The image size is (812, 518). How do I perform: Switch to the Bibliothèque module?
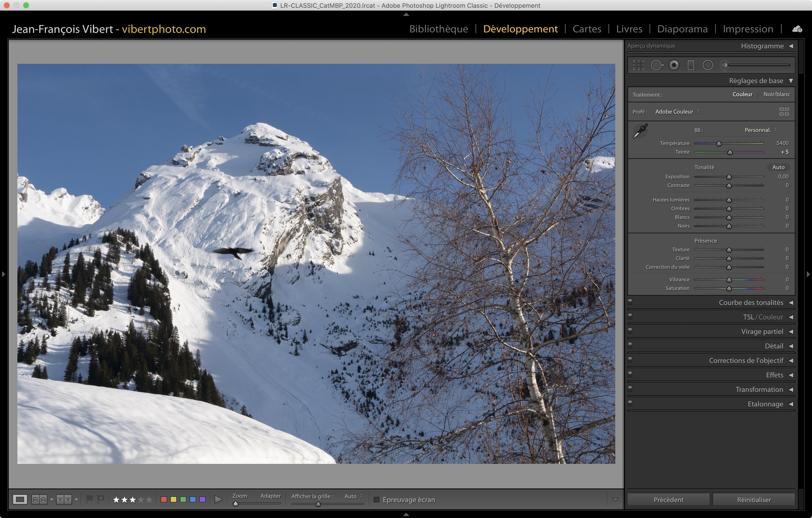pos(438,29)
